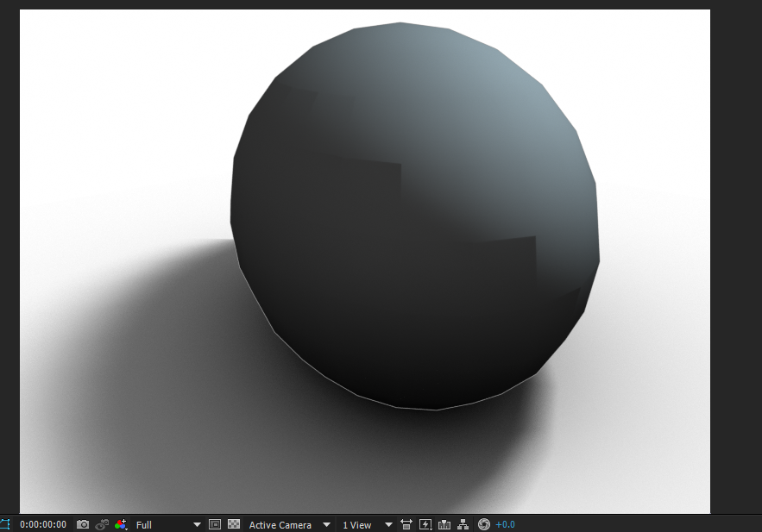The width and height of the screenshot is (762, 532).
Task: Toggle the region of interest icon
Action: point(215,524)
